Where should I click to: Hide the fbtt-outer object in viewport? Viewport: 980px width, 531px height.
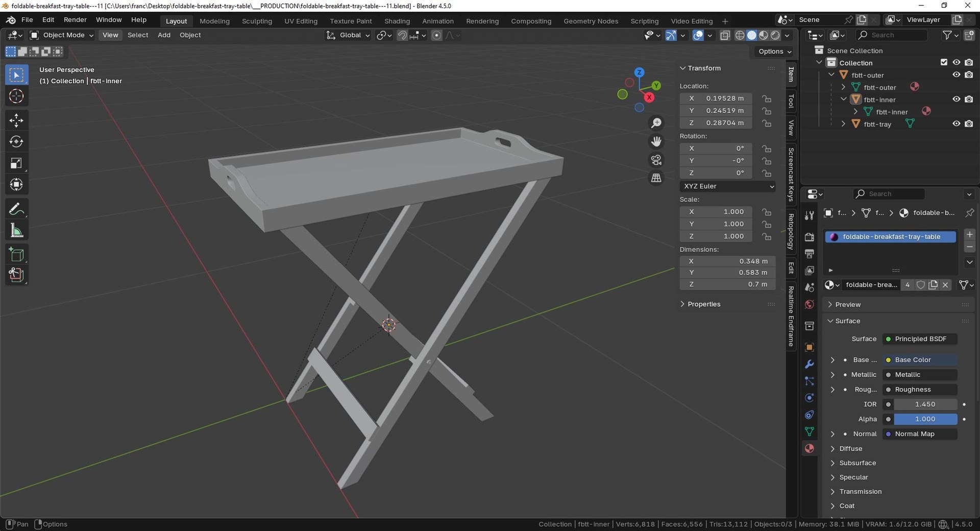957,75
